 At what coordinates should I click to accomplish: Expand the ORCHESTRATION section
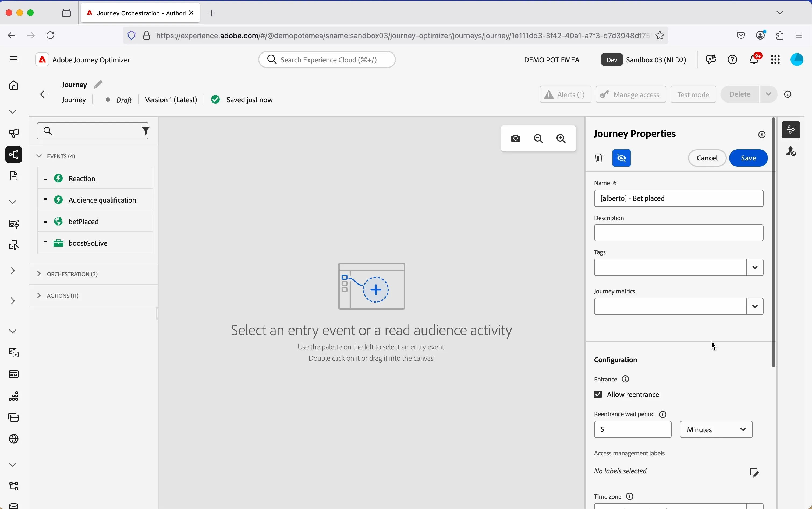(39, 274)
